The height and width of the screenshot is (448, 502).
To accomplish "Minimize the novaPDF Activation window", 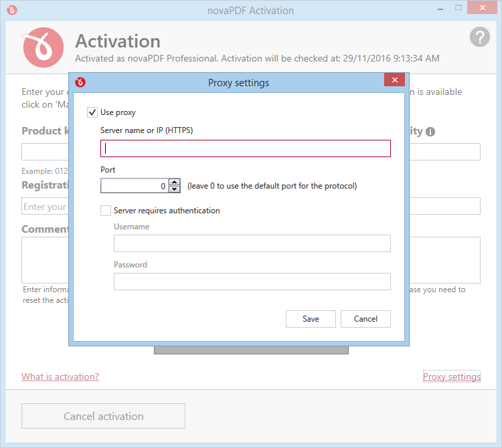I will coord(440,9).
